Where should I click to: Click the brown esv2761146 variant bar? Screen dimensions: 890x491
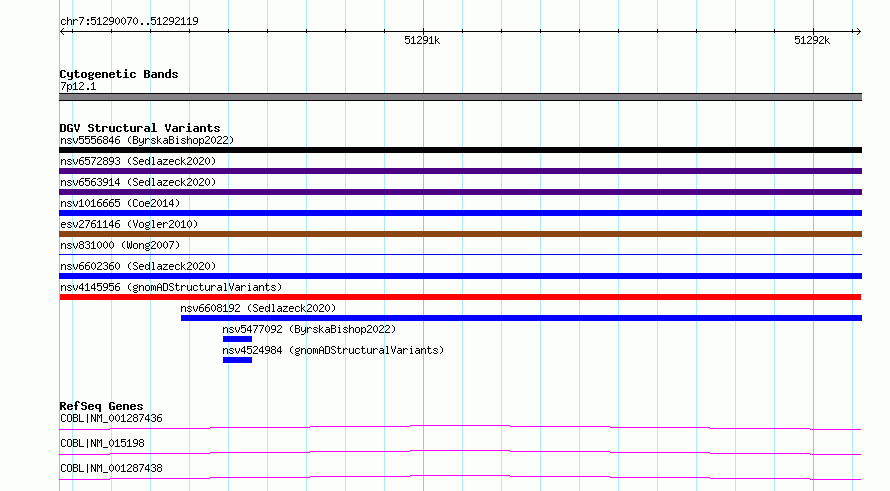(x=460, y=234)
